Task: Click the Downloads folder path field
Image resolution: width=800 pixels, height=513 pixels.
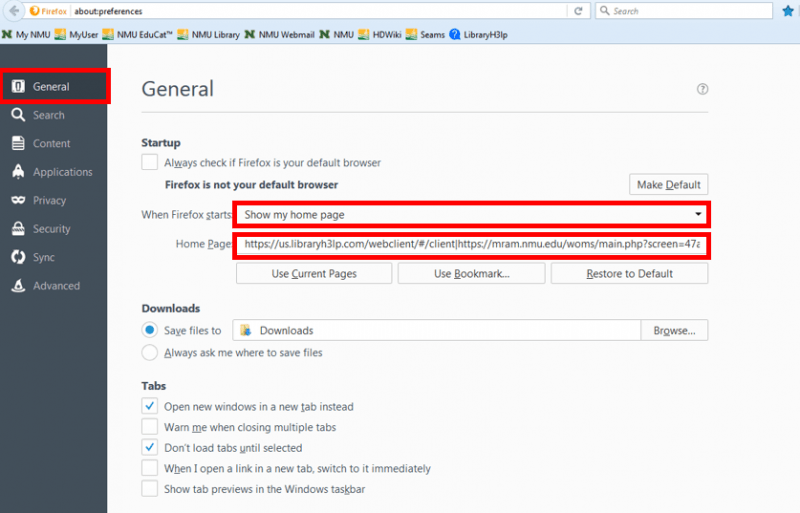Action: pyautogui.click(x=437, y=330)
